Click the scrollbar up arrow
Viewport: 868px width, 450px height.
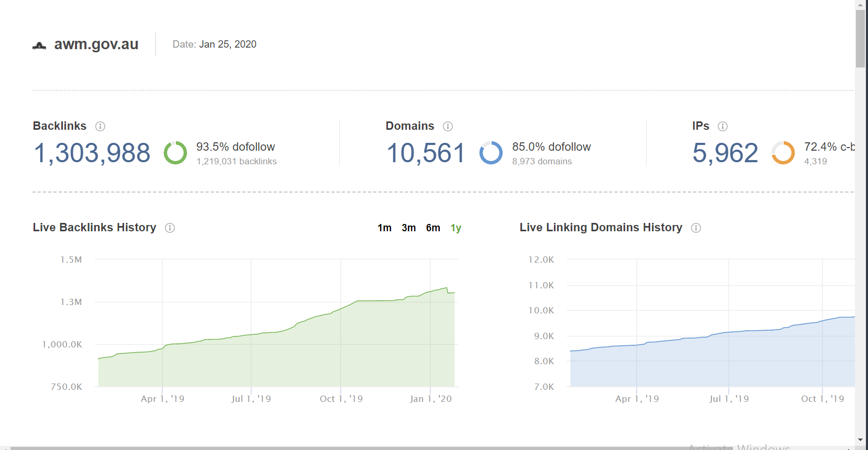(x=861, y=4)
